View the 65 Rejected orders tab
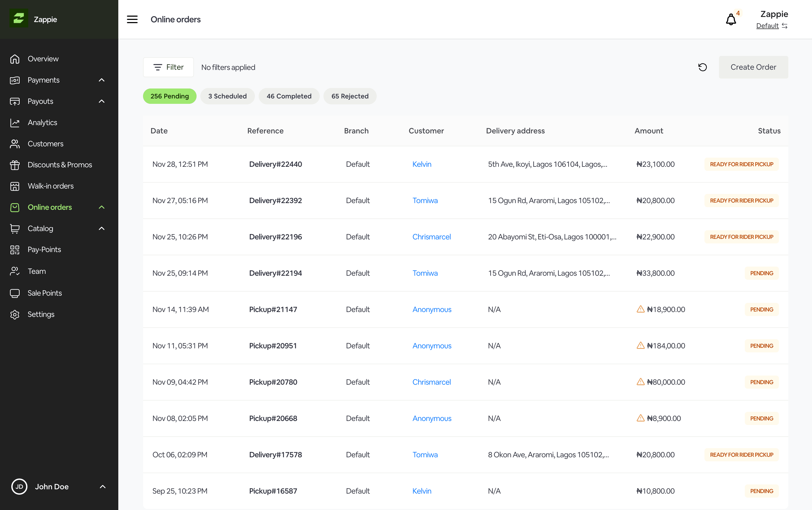This screenshot has width=812, height=510. click(350, 96)
